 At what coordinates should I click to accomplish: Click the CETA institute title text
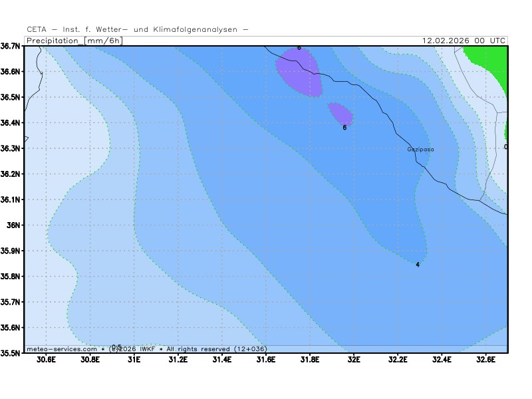[138, 29]
